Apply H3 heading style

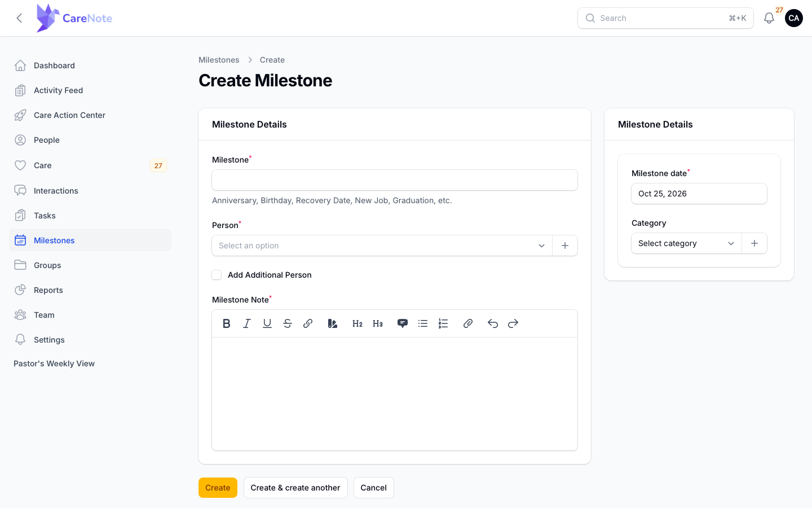point(378,323)
